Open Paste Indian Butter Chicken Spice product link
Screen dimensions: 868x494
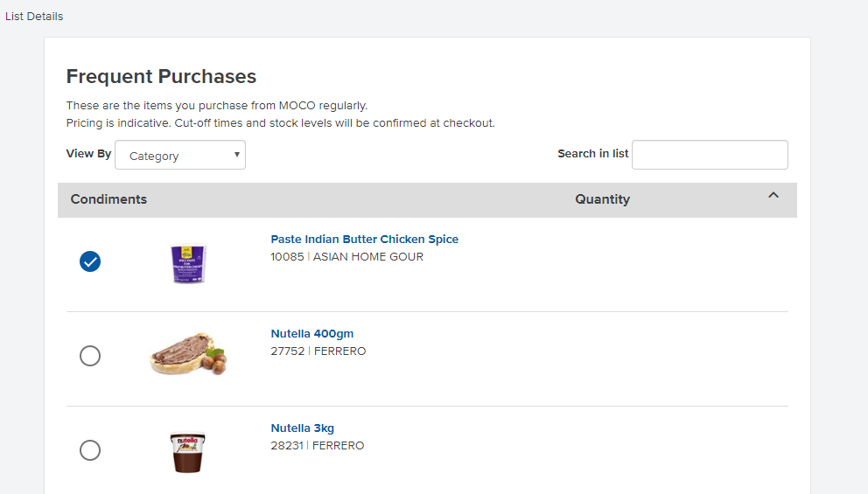coord(364,240)
